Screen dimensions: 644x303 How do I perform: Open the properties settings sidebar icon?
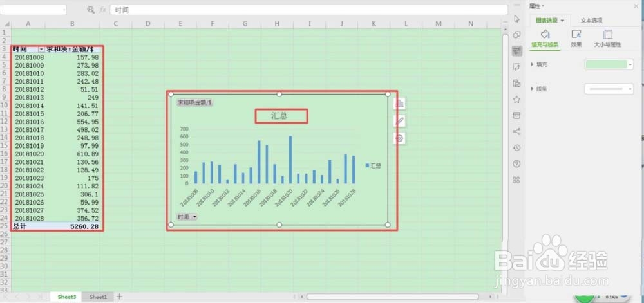tap(516, 51)
